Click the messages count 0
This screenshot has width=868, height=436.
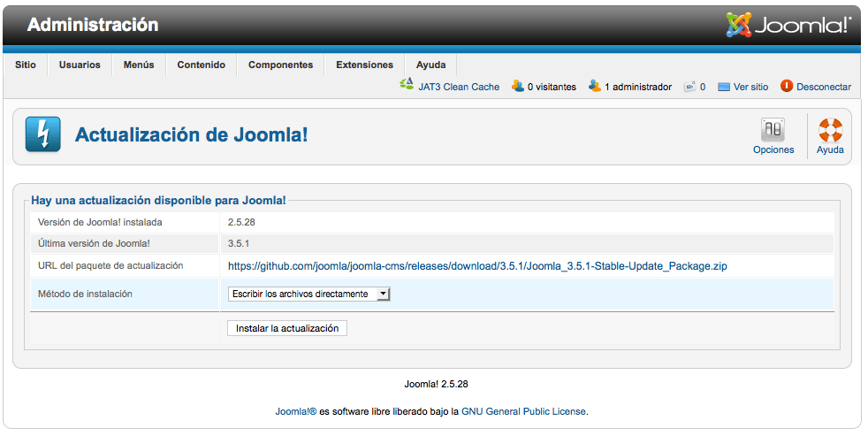(703, 87)
